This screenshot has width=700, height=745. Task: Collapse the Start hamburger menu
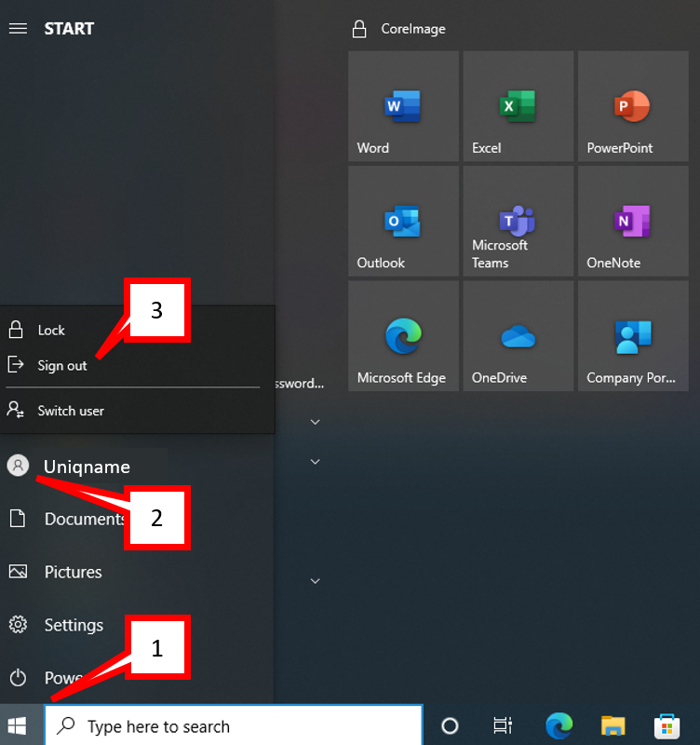18,29
